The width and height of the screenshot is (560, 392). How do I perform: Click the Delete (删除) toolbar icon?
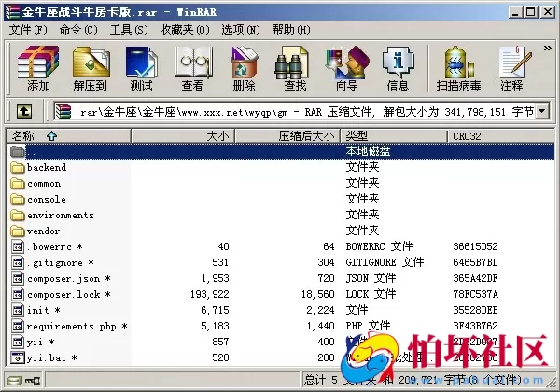(x=245, y=67)
